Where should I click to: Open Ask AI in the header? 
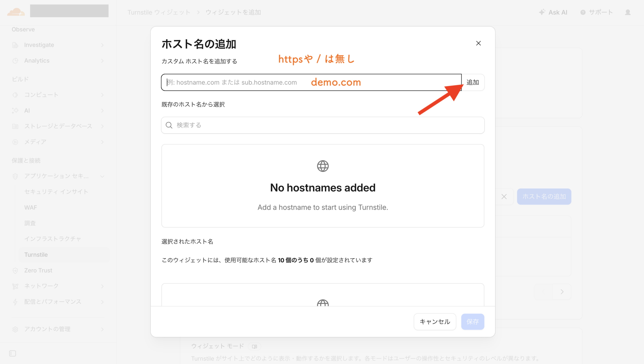pyautogui.click(x=553, y=12)
